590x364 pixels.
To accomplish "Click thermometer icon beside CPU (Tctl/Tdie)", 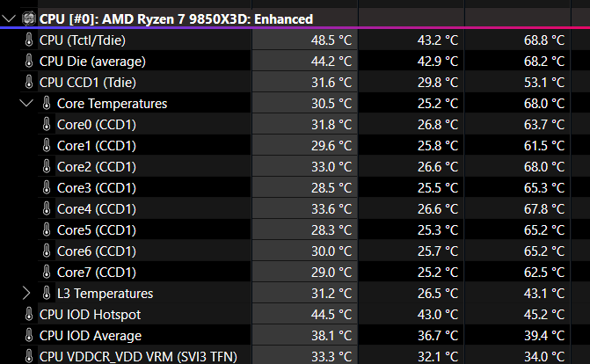I will [29, 40].
